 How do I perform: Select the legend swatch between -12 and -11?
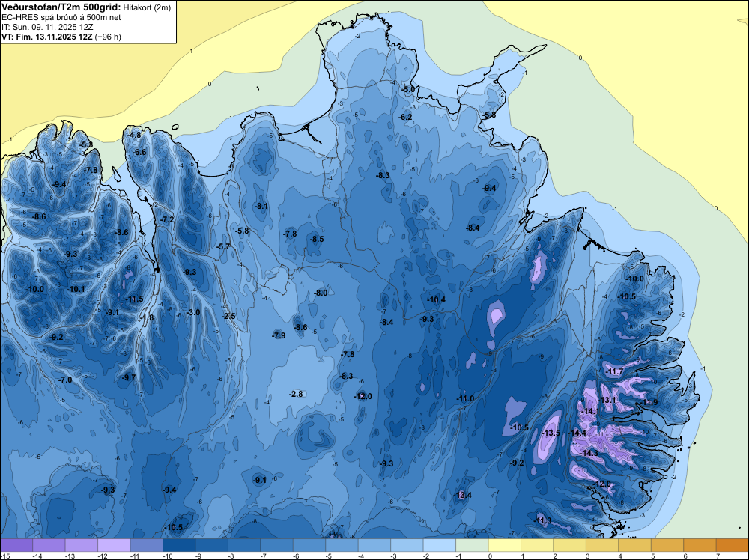[x=114, y=545]
